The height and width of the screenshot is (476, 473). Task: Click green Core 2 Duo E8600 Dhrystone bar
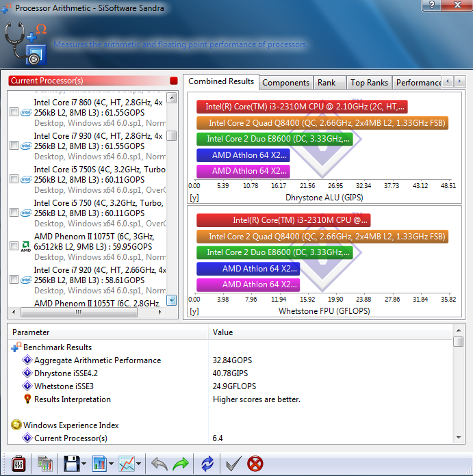click(x=274, y=139)
